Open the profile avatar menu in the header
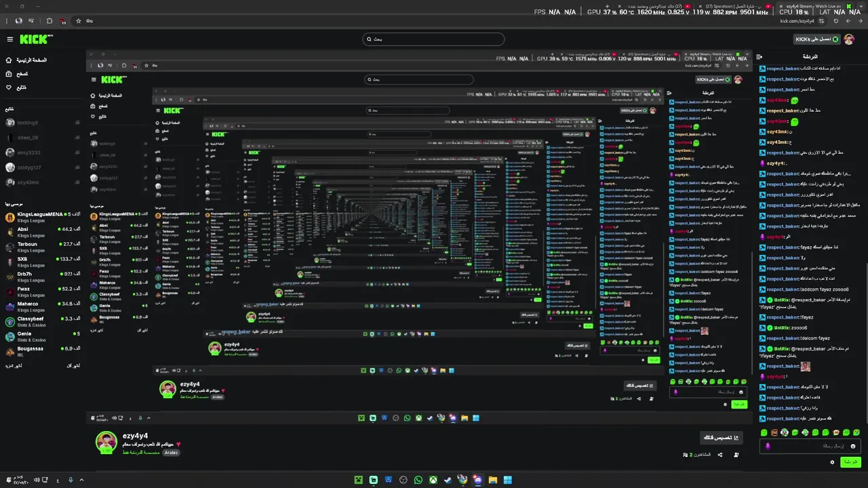Image resolution: width=868 pixels, height=488 pixels. click(849, 39)
